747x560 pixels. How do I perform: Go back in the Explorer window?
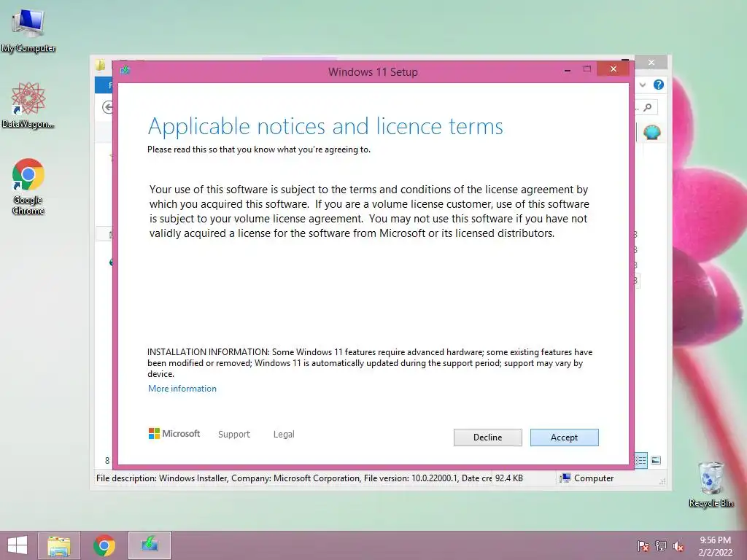[108, 108]
